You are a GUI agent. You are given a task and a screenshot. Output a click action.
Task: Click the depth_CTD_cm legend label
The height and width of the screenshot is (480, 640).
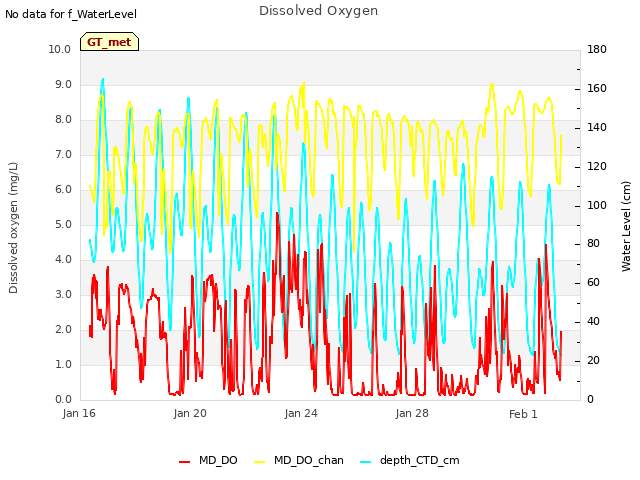[420, 460]
